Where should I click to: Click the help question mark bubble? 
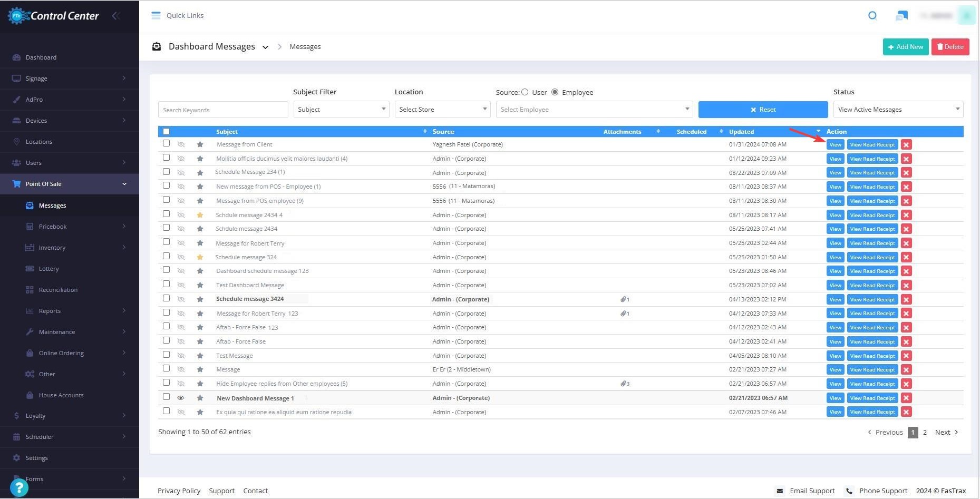click(x=19, y=487)
